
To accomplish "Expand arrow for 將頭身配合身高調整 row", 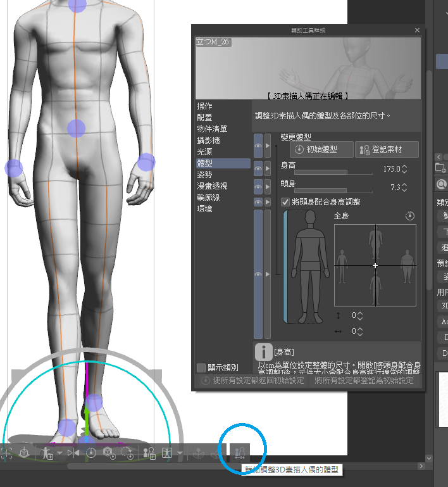I will click(268, 202).
